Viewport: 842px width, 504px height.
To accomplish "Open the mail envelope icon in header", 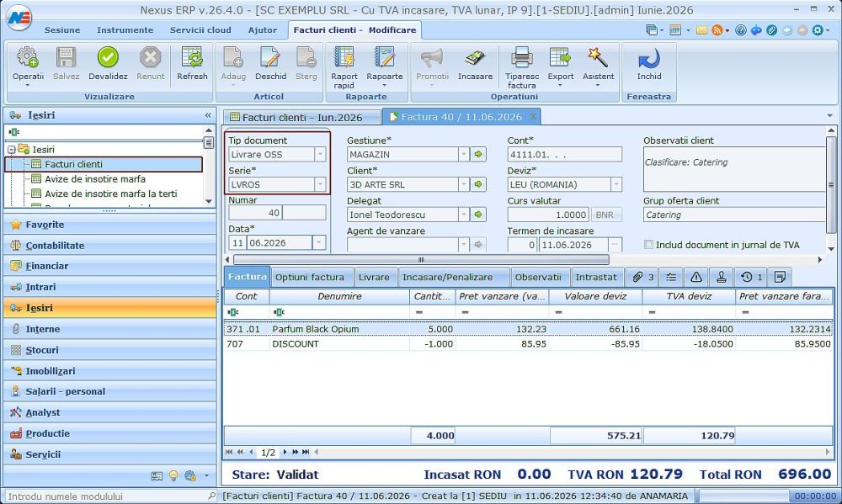I will [702, 30].
